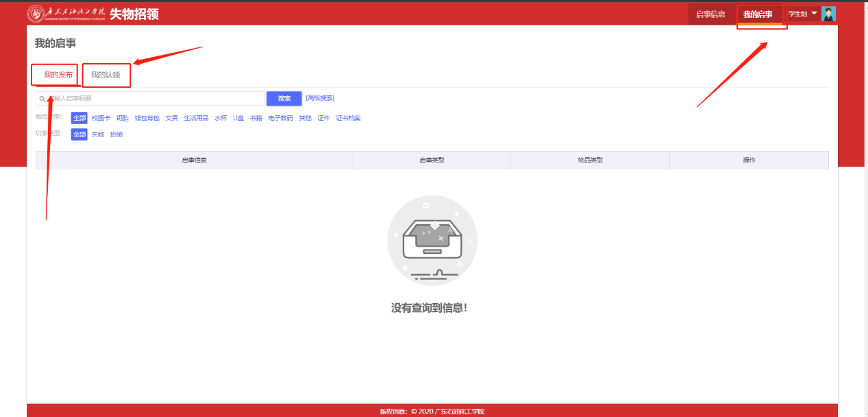Filter item type by 证件

pyautogui.click(x=323, y=118)
